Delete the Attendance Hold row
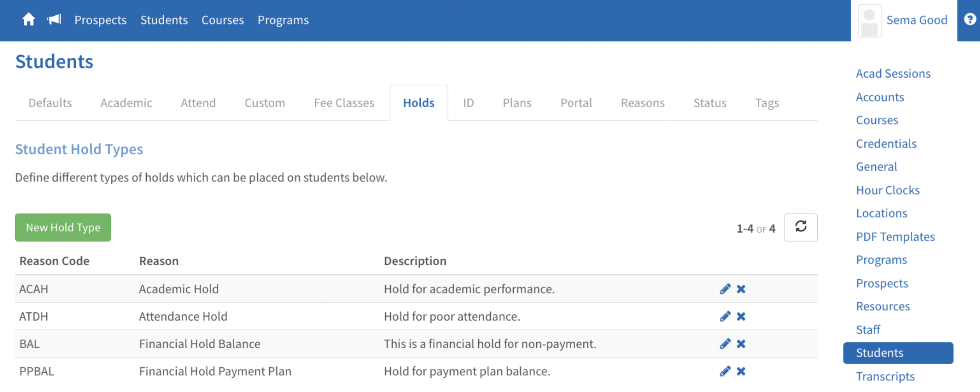The height and width of the screenshot is (392, 980). click(741, 316)
